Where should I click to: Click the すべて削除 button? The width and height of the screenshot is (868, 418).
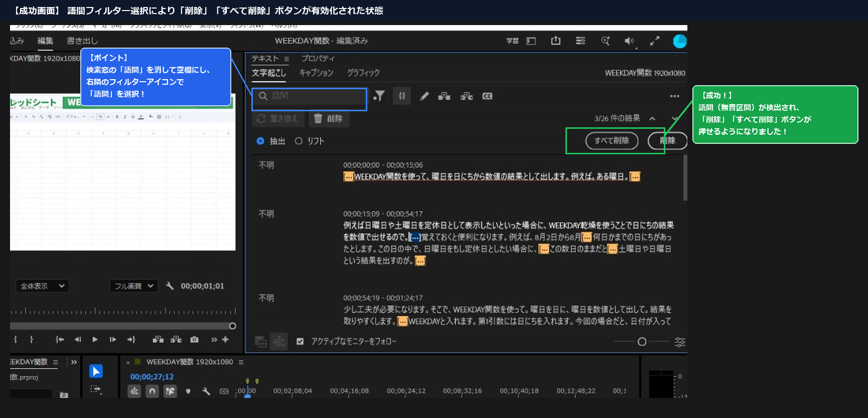click(612, 141)
